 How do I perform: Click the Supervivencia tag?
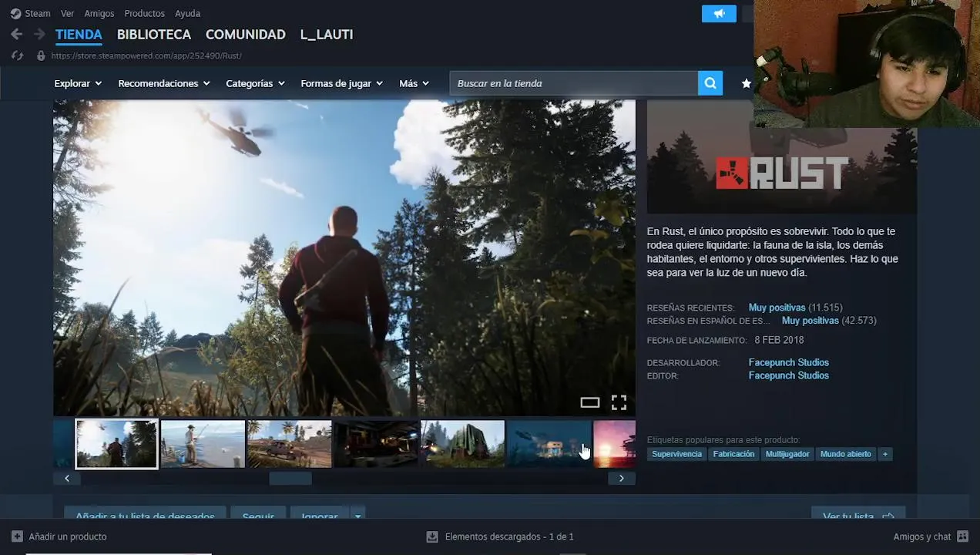(676, 454)
